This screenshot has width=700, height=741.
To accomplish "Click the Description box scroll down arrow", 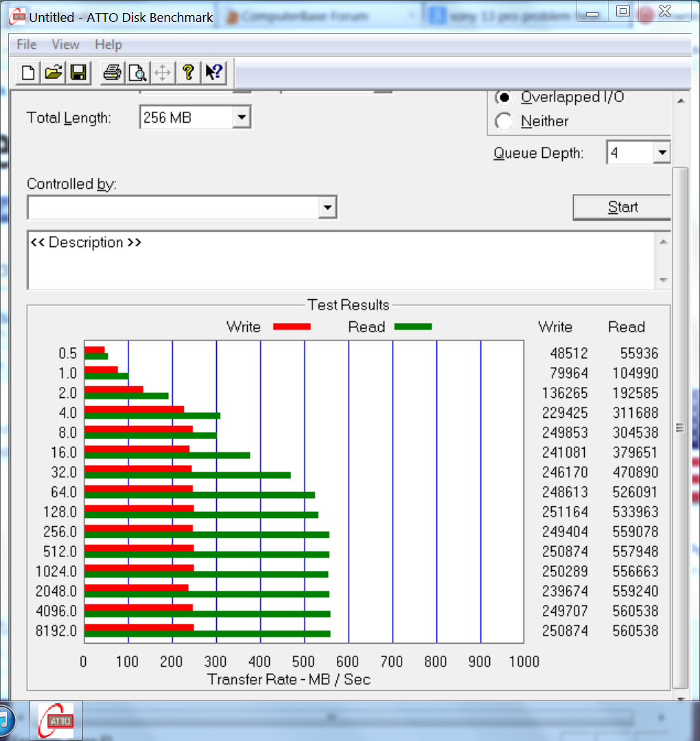I will click(663, 280).
